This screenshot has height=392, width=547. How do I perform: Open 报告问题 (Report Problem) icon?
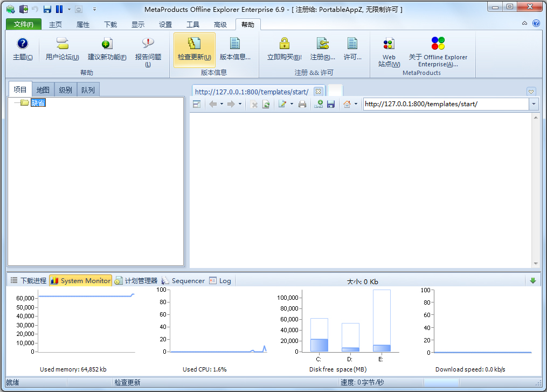tap(148, 44)
